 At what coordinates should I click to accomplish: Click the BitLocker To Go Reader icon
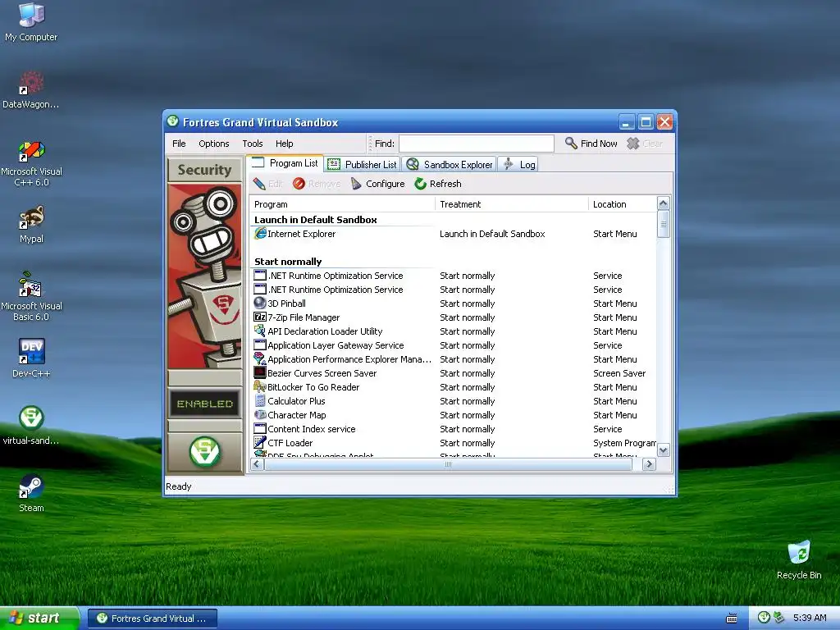[x=260, y=387]
